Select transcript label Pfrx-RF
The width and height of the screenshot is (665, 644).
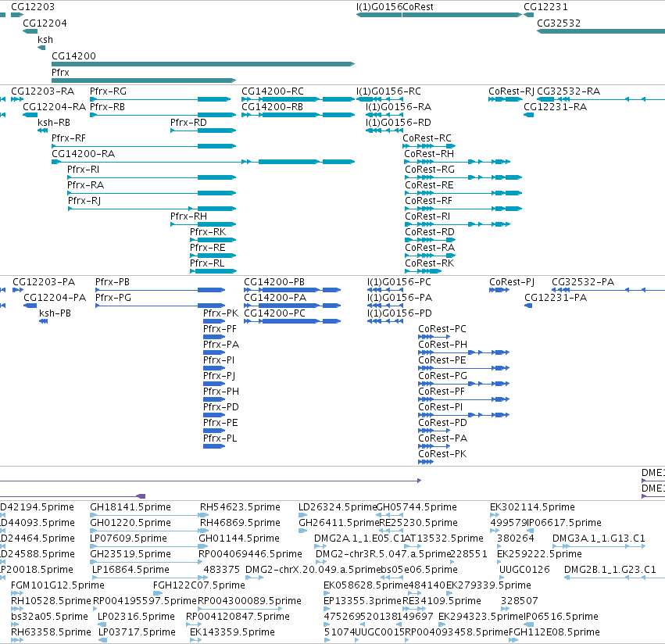[69, 138]
